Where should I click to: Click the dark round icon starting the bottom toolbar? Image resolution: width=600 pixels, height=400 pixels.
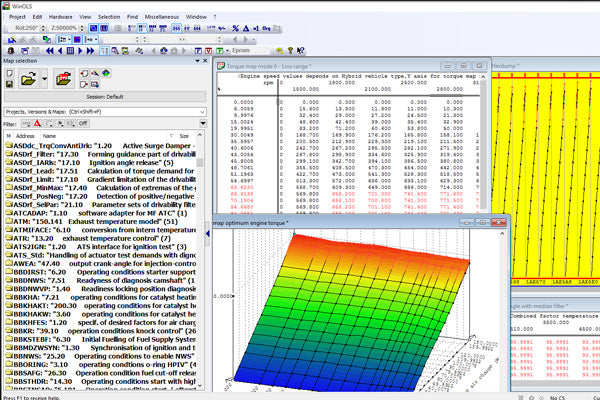(11, 51)
